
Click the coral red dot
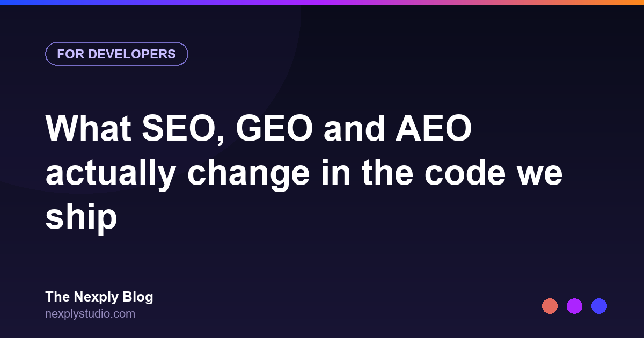[x=550, y=306]
